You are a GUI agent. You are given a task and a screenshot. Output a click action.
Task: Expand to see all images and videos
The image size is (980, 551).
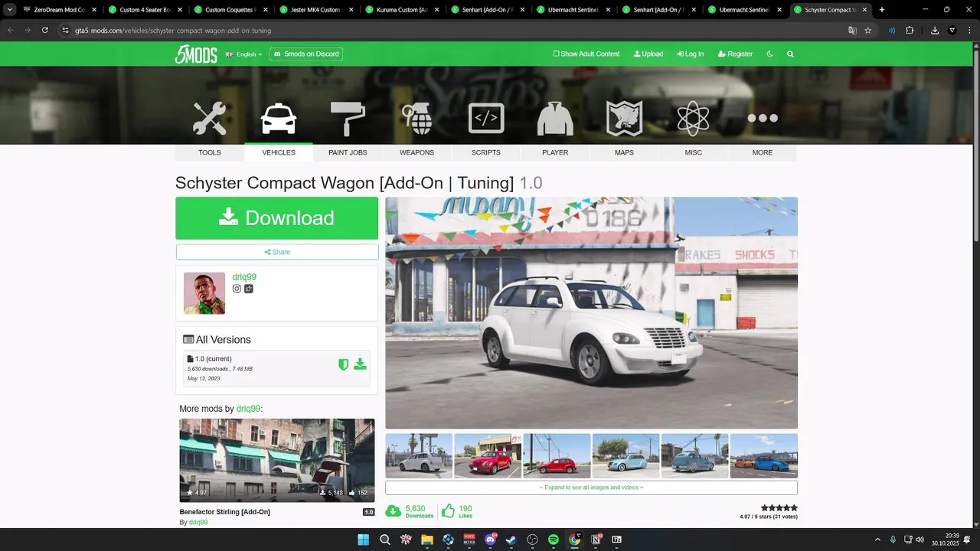coord(591,487)
